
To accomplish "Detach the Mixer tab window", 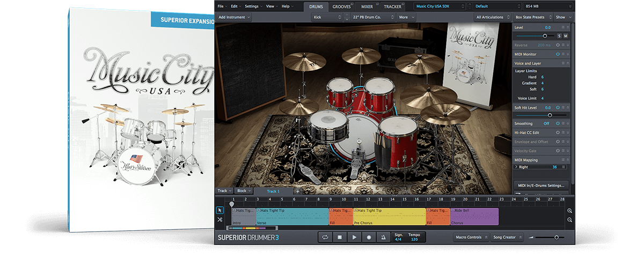I will coord(376,4).
